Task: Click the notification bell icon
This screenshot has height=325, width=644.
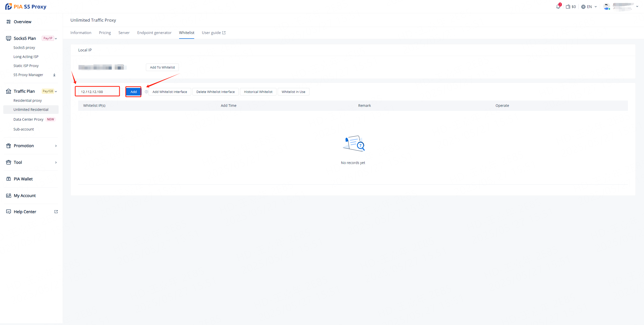Action: click(558, 7)
